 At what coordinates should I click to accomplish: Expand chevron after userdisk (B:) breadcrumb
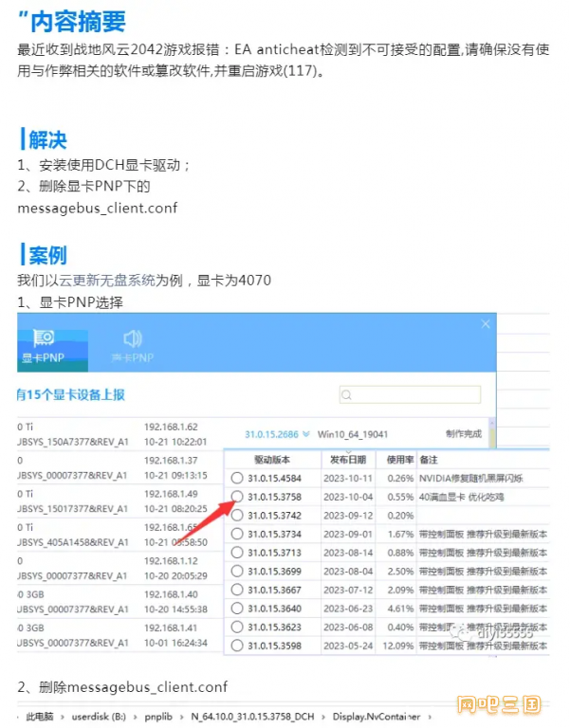pyautogui.click(x=136, y=717)
